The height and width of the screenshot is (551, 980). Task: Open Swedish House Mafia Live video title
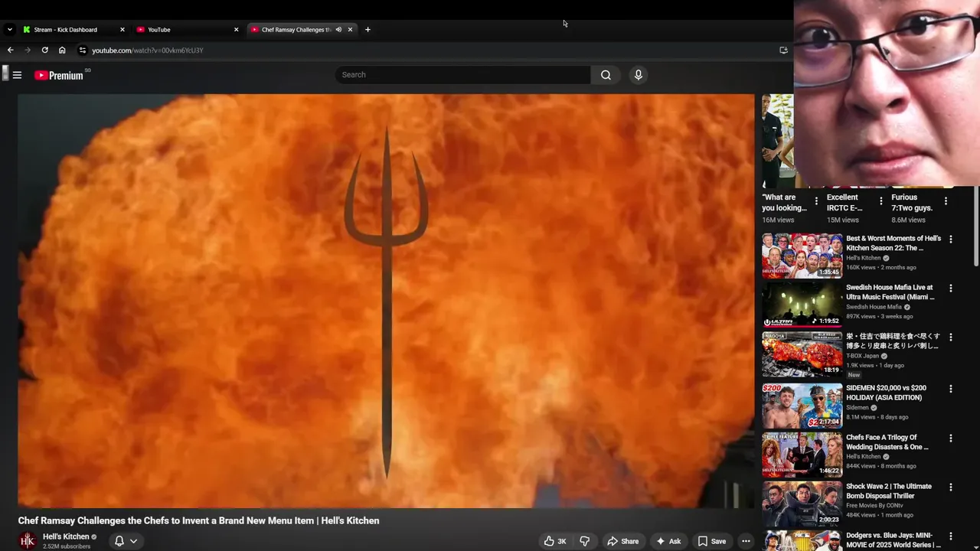pos(890,292)
